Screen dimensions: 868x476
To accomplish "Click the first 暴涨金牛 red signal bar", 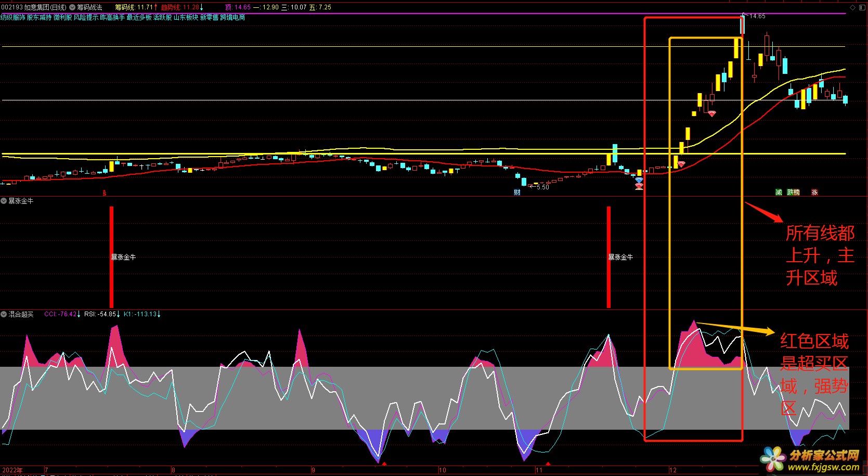I will [x=111, y=257].
